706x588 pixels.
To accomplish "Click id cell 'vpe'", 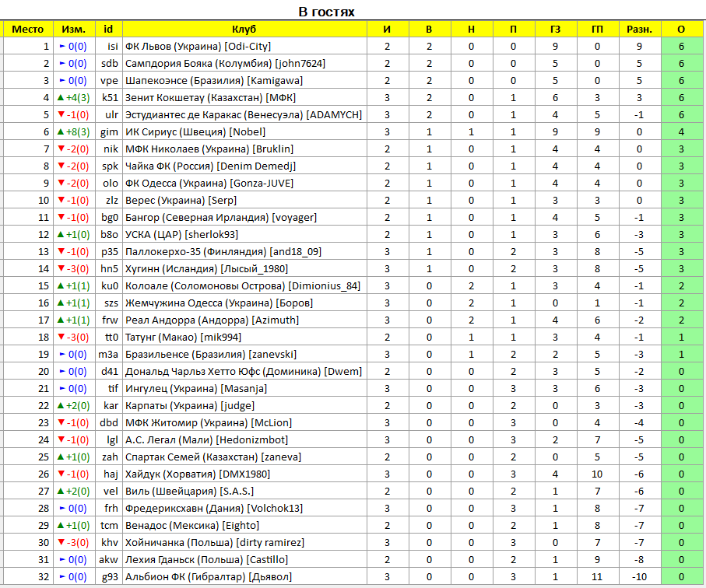I will 108,81.
